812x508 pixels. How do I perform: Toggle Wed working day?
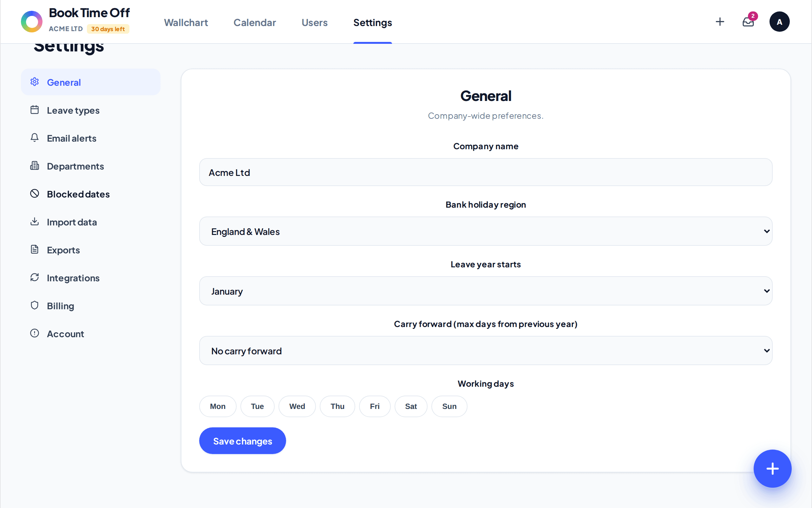tap(297, 406)
